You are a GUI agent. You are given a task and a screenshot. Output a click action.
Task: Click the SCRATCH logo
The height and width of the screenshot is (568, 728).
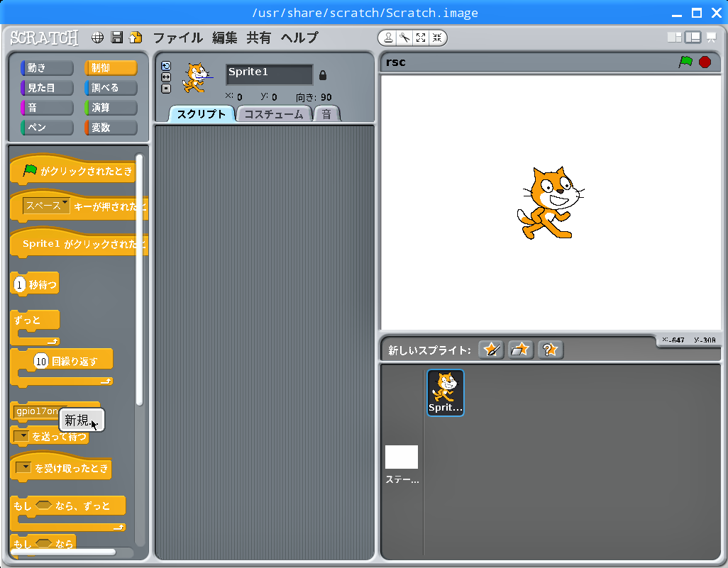click(x=45, y=38)
